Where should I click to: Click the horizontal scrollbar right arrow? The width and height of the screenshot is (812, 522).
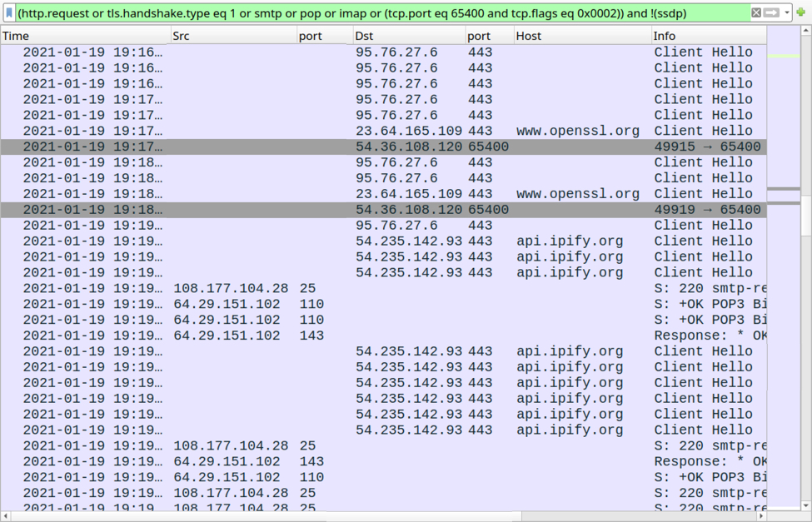[760, 516]
